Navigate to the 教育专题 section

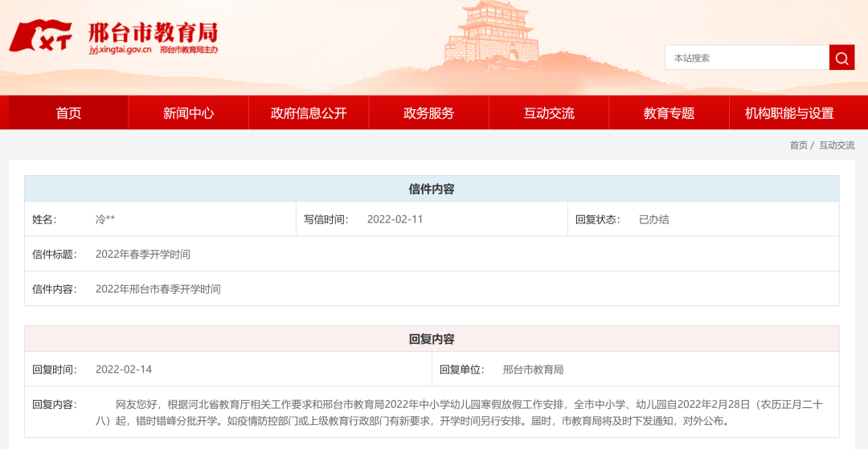[669, 113]
